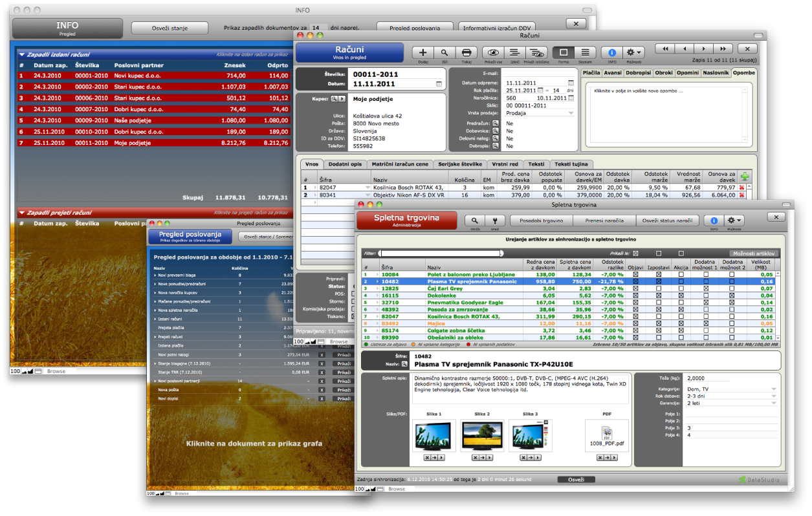
Task: Toggle Akcija checkbox for Dokolenke row
Action: click(x=681, y=295)
